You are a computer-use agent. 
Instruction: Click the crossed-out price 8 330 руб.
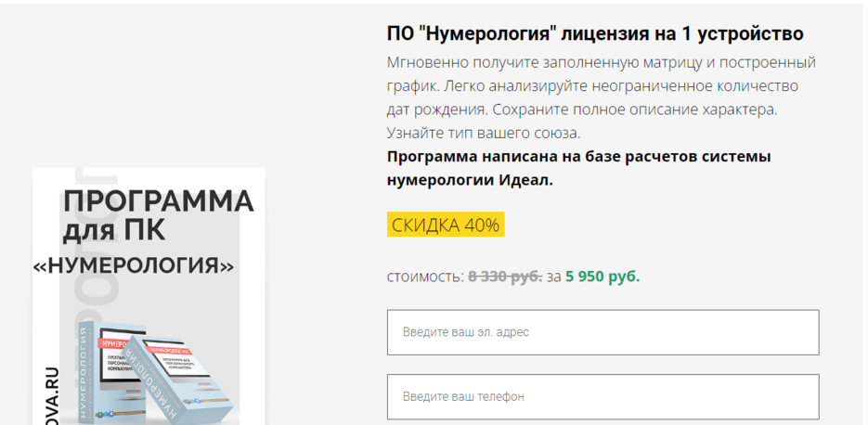[505, 277]
